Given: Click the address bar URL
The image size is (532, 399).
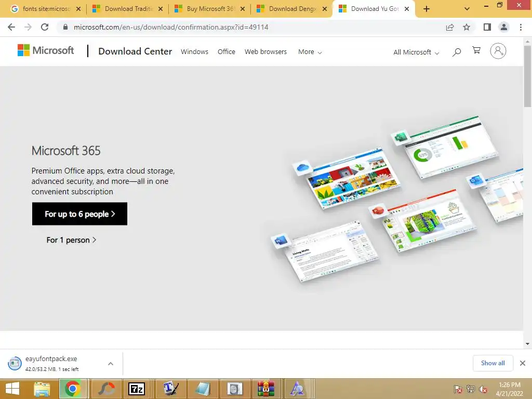Looking at the screenshot, I should [x=171, y=27].
